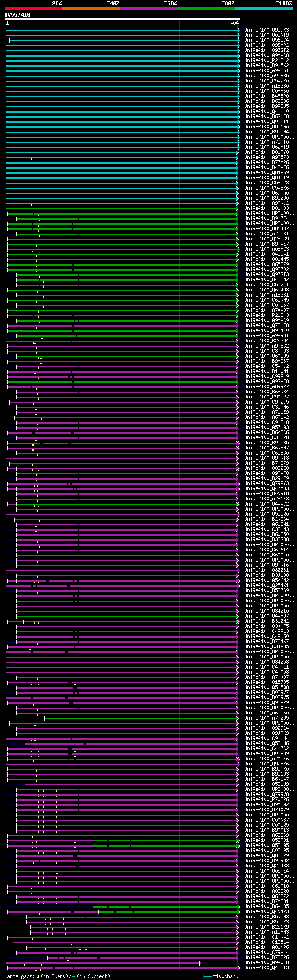This screenshot has height=980, width=297.
Task: Select the UniRef100_Q41141 label
Action: pyautogui.click(x=266, y=254)
